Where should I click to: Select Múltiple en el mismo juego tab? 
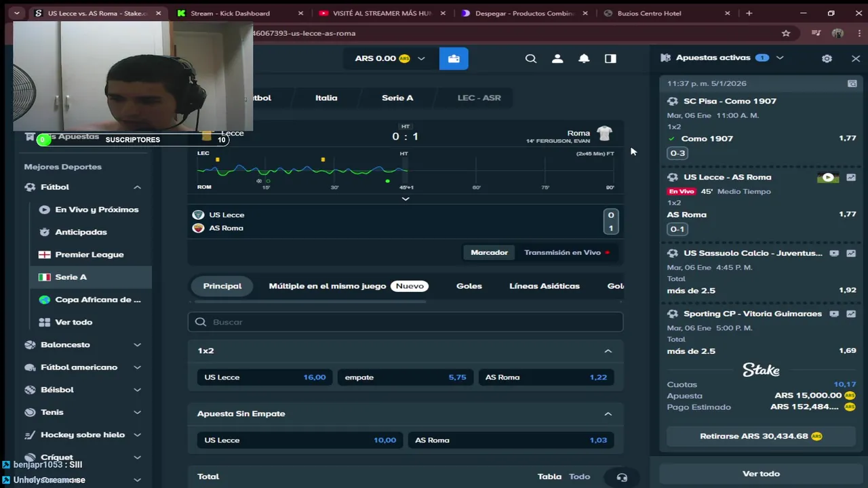pyautogui.click(x=349, y=286)
